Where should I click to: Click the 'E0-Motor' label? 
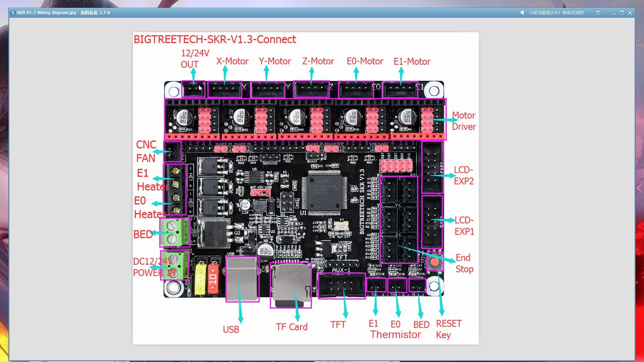(x=365, y=61)
